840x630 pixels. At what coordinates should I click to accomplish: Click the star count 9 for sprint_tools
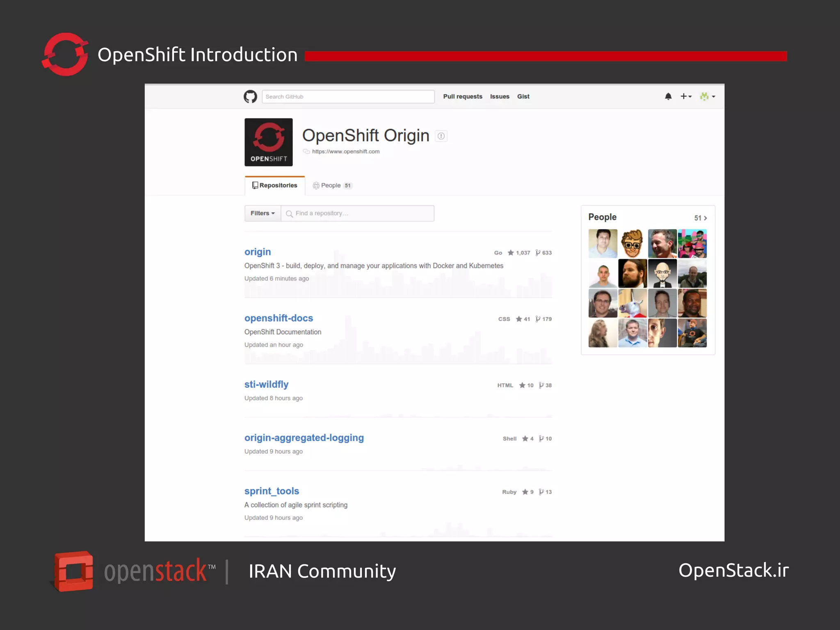(527, 492)
